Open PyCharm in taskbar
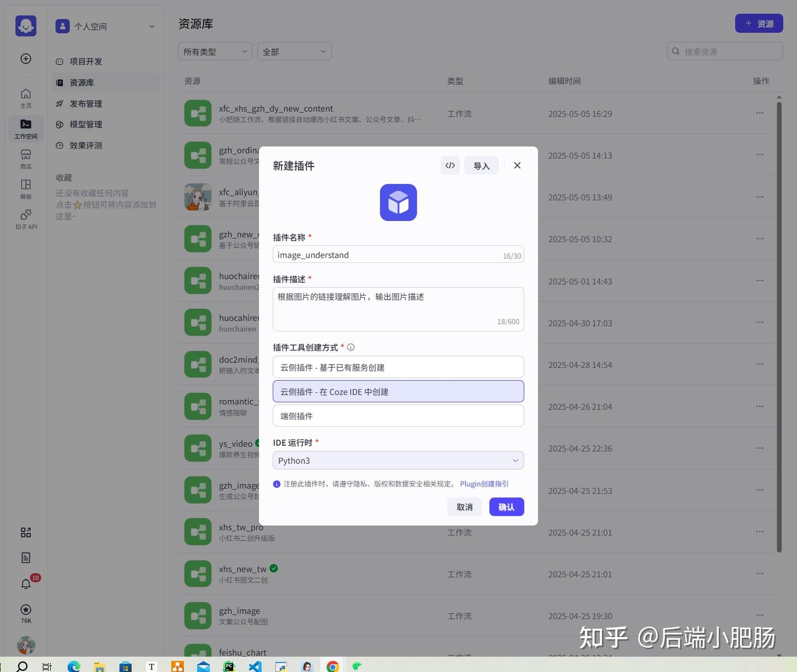The image size is (797, 672). (x=229, y=666)
